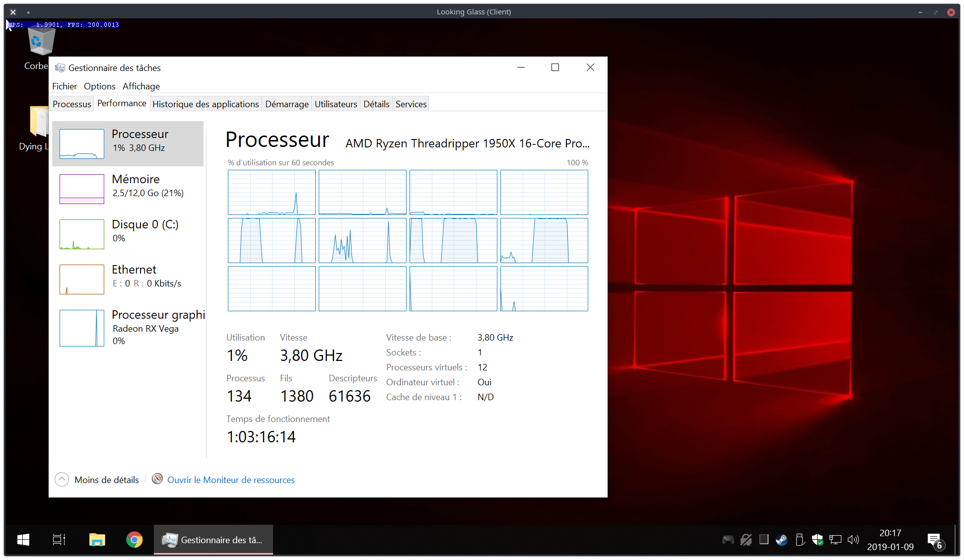964x560 pixels.
Task: Switch to the Utilisateurs tab
Action: (x=336, y=104)
